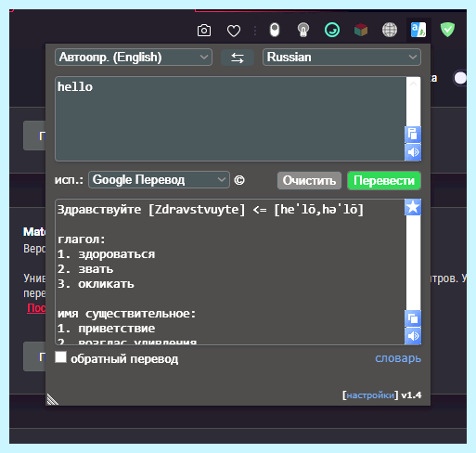Open the Russian target language dropdown

[341, 58]
